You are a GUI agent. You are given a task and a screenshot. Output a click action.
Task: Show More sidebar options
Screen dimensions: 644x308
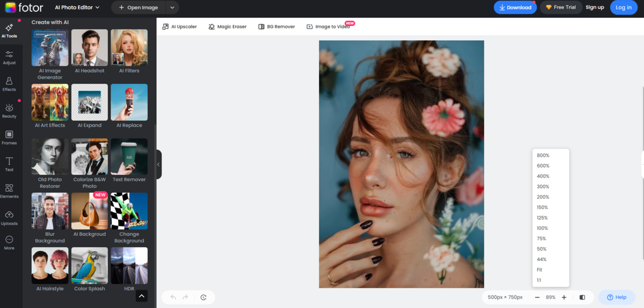(x=9, y=243)
